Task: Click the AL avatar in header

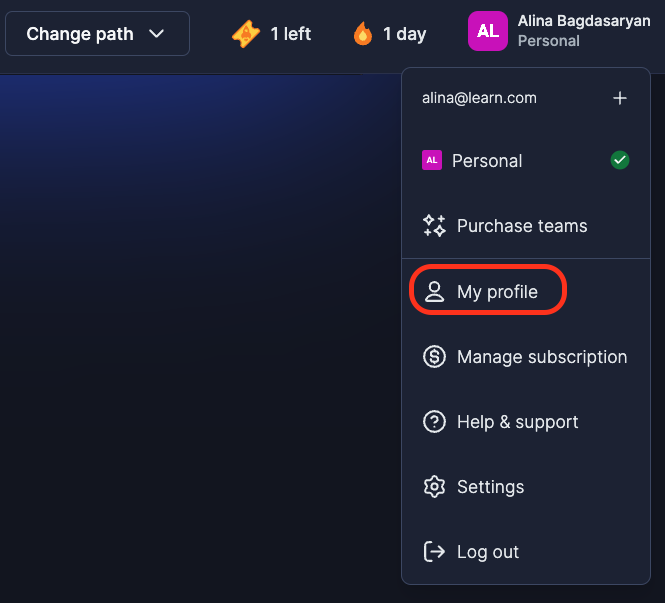Action: coord(487,31)
